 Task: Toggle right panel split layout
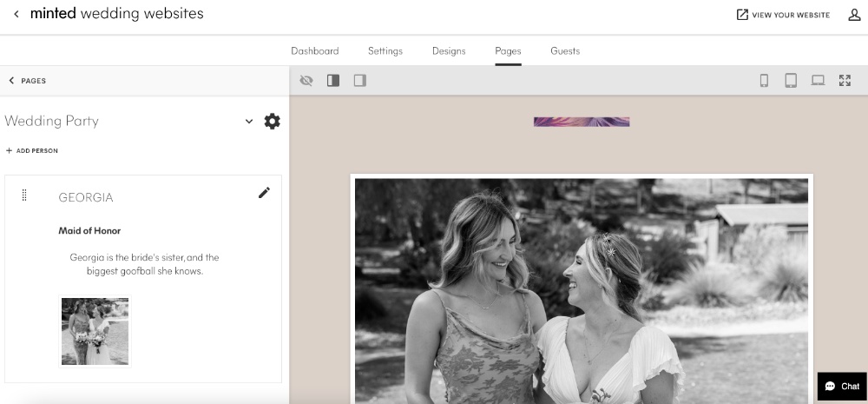click(x=360, y=81)
